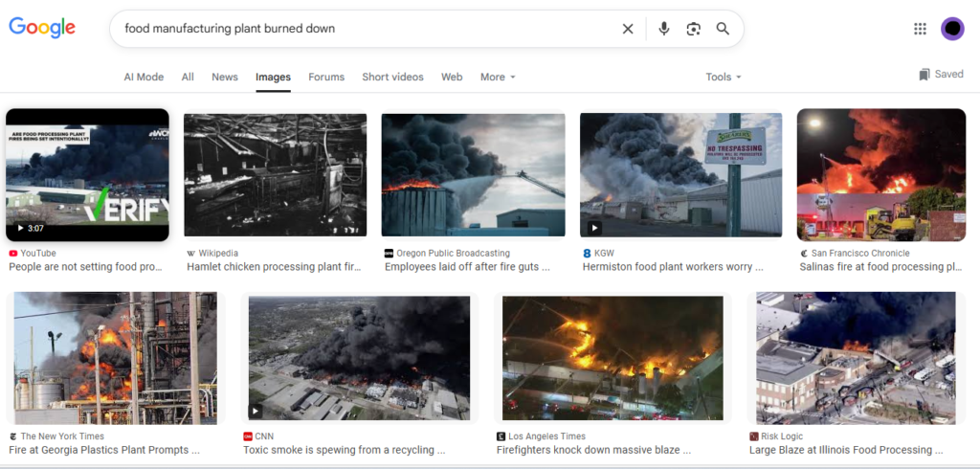Switch to the AI Mode tab
This screenshot has height=469, width=980.
144,78
